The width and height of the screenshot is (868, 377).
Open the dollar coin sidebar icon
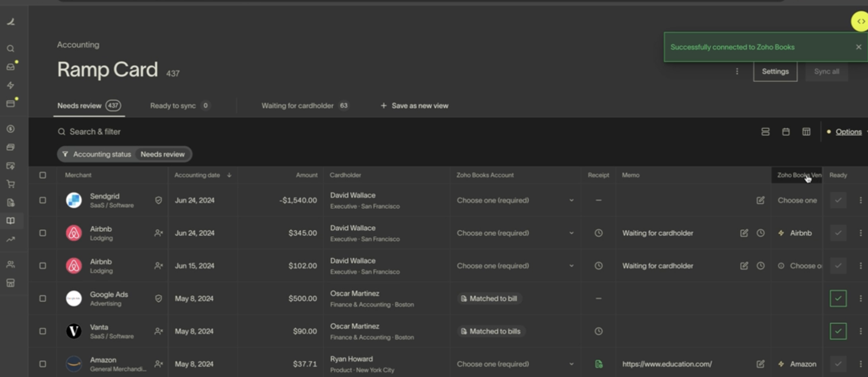pyautogui.click(x=11, y=129)
